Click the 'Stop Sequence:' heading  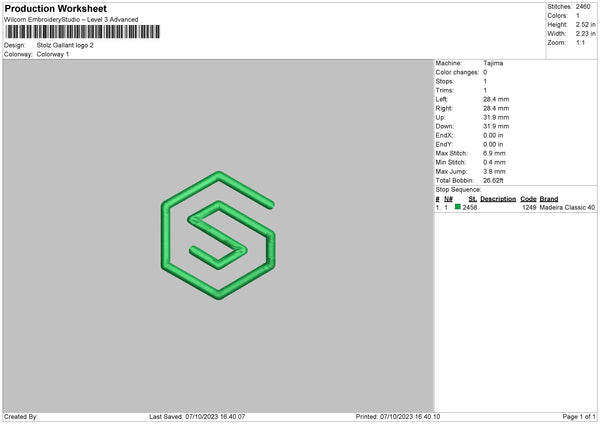[458, 190]
